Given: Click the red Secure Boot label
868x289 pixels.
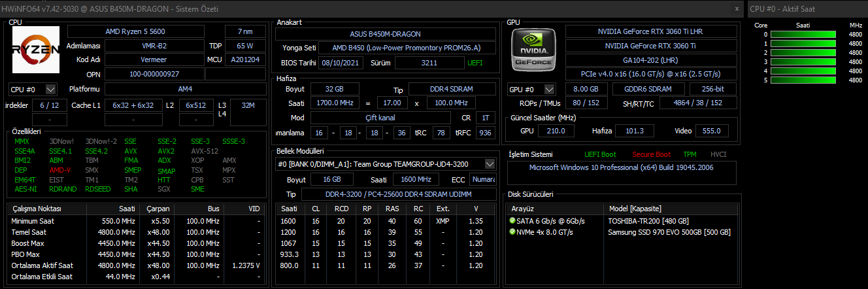Looking at the screenshot, I should click(x=651, y=154).
